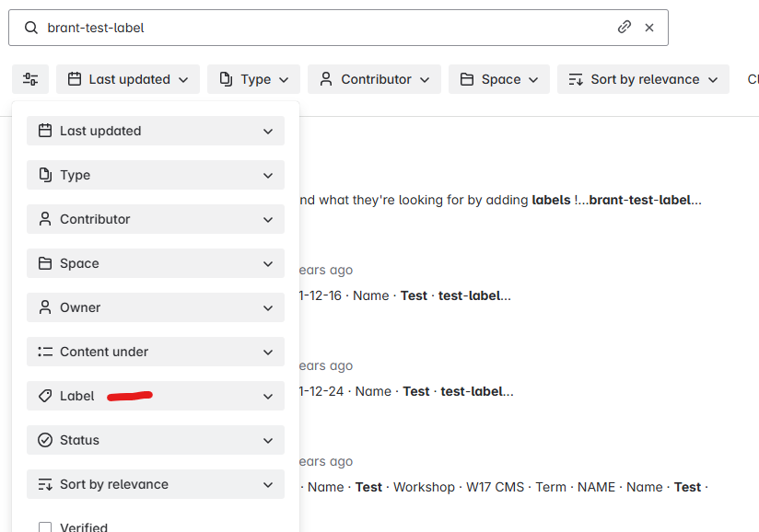The height and width of the screenshot is (532, 759).
Task: Clear the search with the X button
Action: pos(649,28)
